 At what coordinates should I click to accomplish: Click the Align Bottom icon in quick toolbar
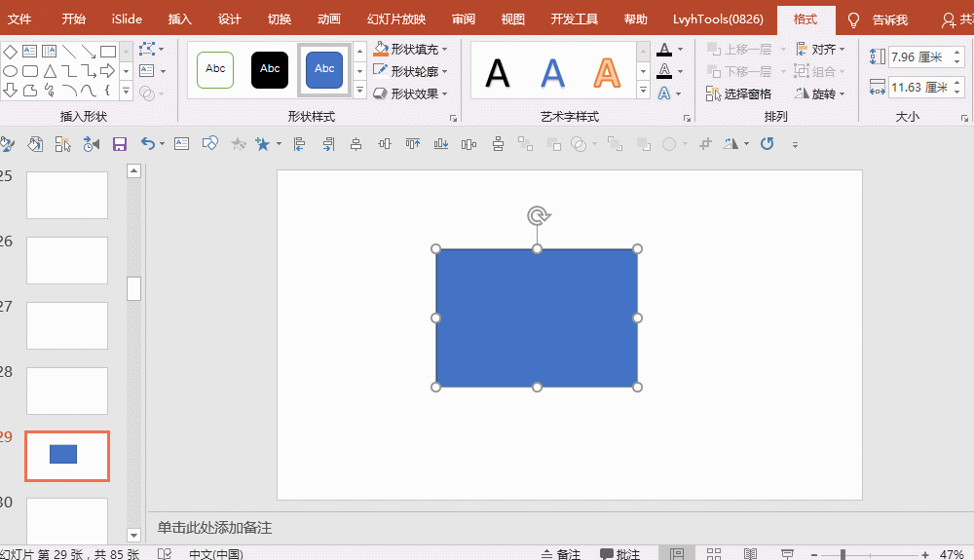[x=441, y=145]
